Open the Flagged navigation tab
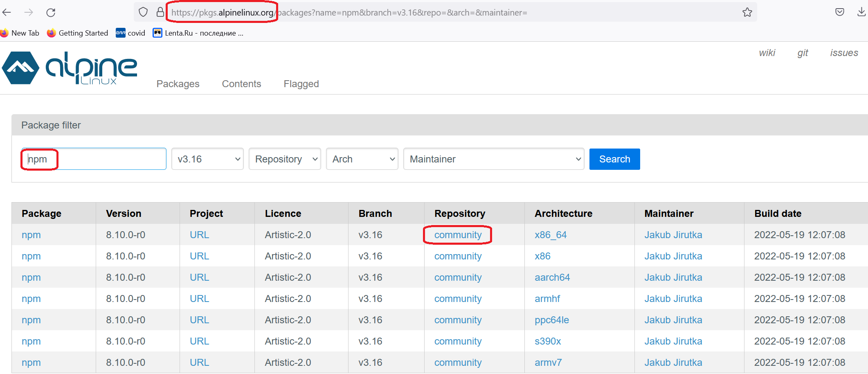The height and width of the screenshot is (374, 868). coord(301,84)
